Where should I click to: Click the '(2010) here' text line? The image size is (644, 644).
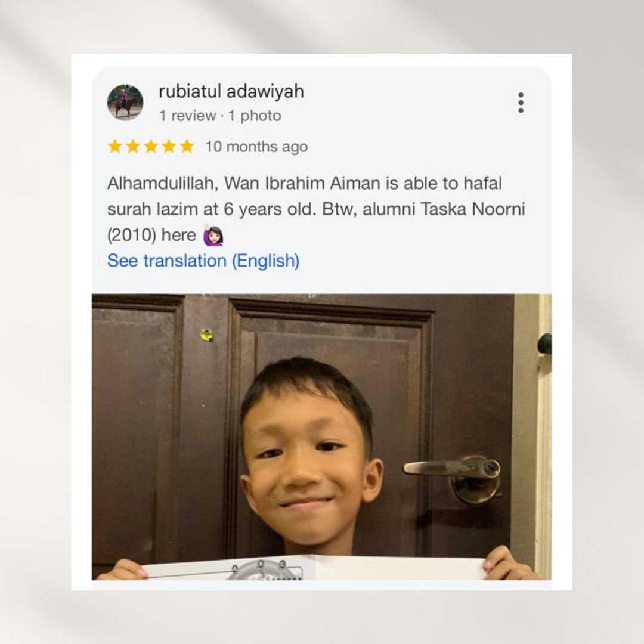[151, 236]
